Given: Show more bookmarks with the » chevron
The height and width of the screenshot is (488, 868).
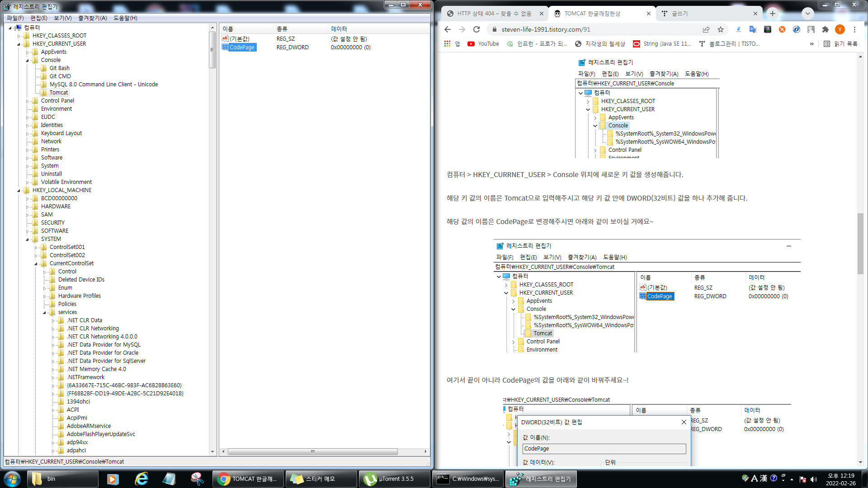Looking at the screenshot, I should (x=812, y=44).
